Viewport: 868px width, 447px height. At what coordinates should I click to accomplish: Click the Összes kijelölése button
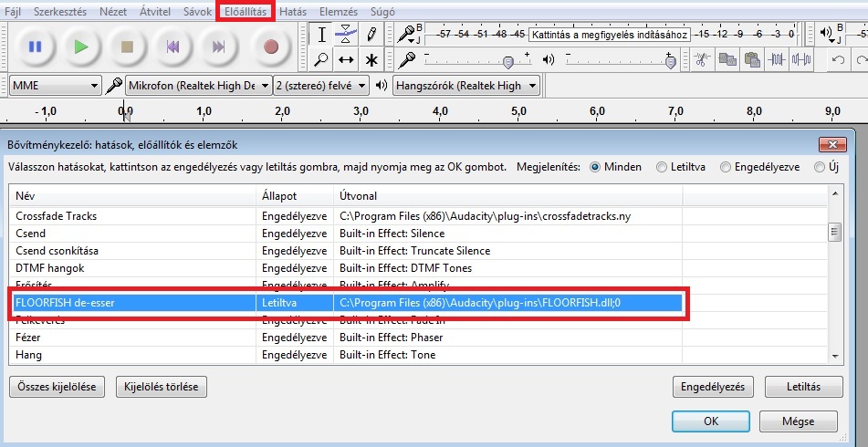[x=57, y=387]
